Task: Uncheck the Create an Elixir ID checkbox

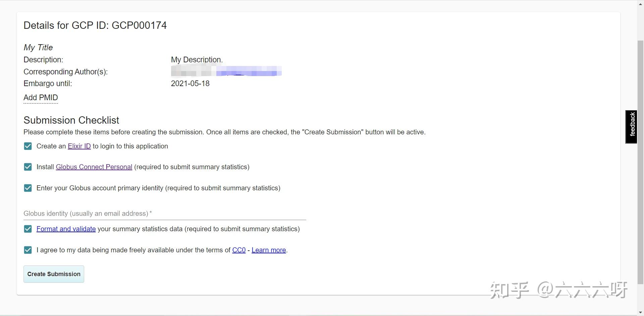Action: click(28, 146)
